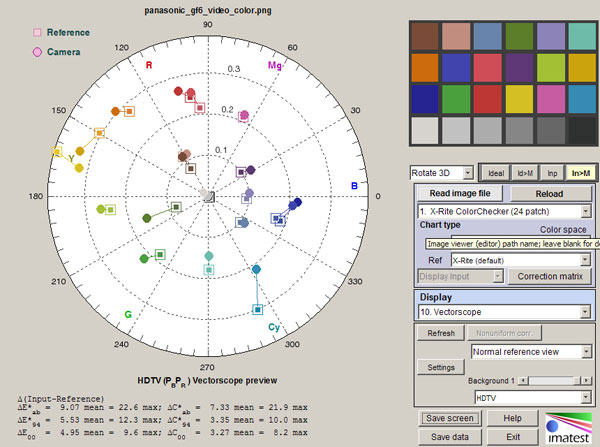Click the cyan camera circle marker on vectorscope
Screen dimensions: 600x447
coord(256,269)
